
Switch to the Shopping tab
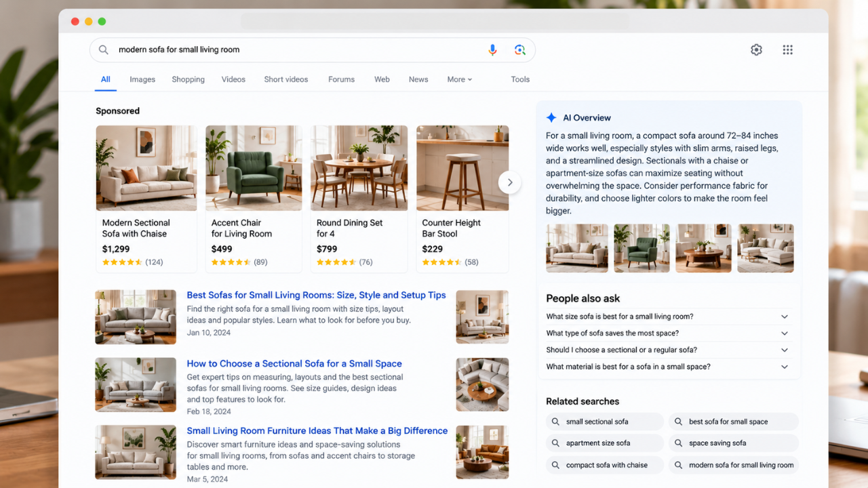tap(188, 79)
